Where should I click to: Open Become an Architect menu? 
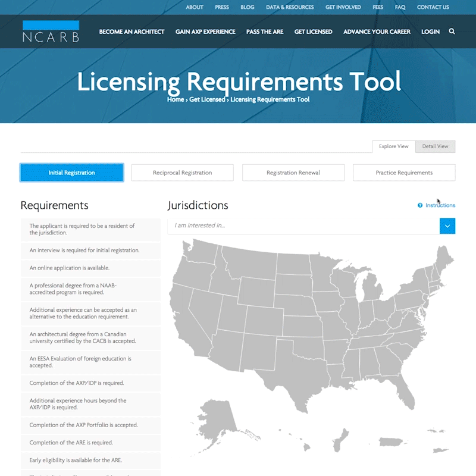tap(131, 32)
